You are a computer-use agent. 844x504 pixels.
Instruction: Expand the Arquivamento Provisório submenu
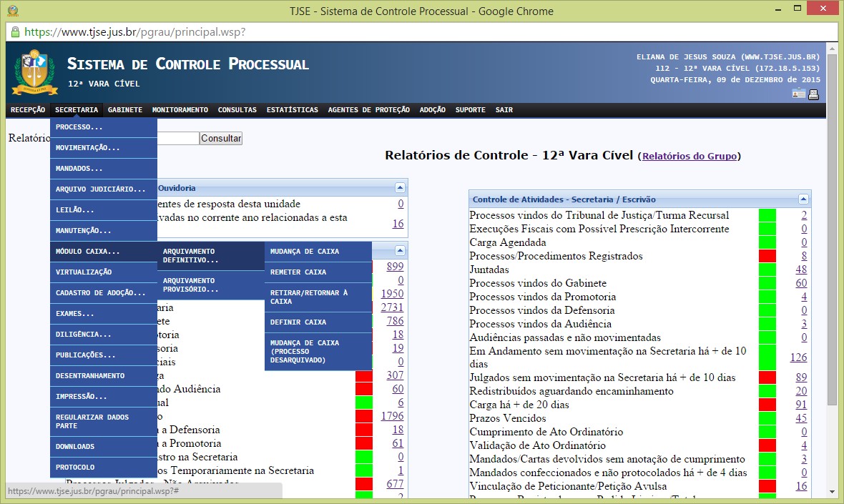(210, 285)
